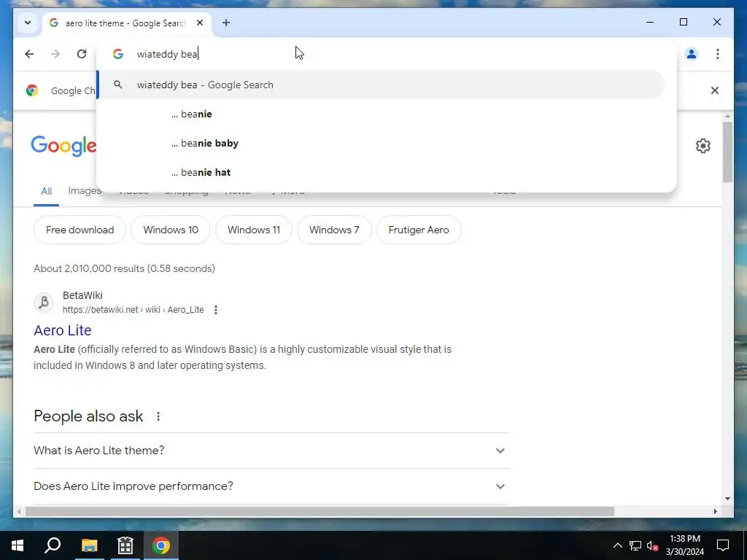Viewport: 747px width, 560px height.
Task: Switch to the Images results tab
Action: pyautogui.click(x=85, y=191)
